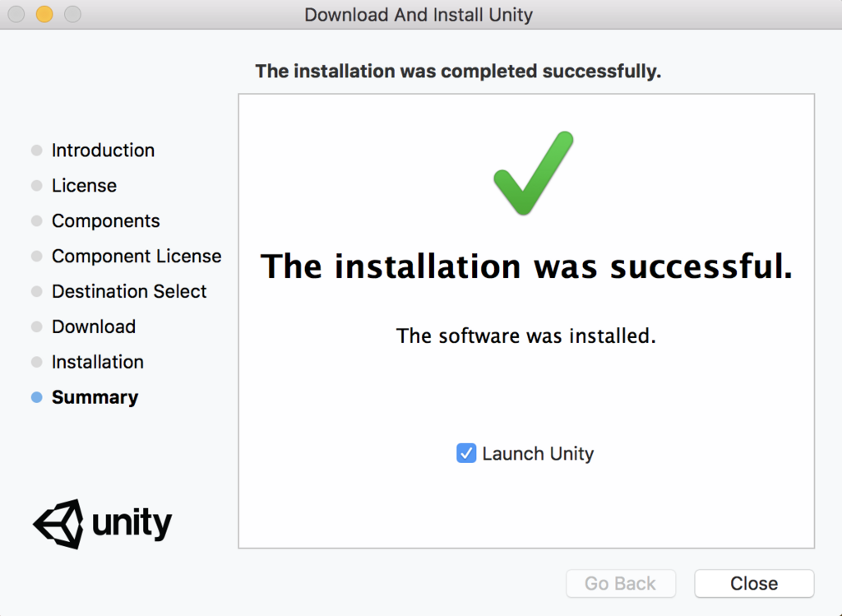Click the bold Summary step label
Image resolution: width=842 pixels, height=616 pixels.
95,397
